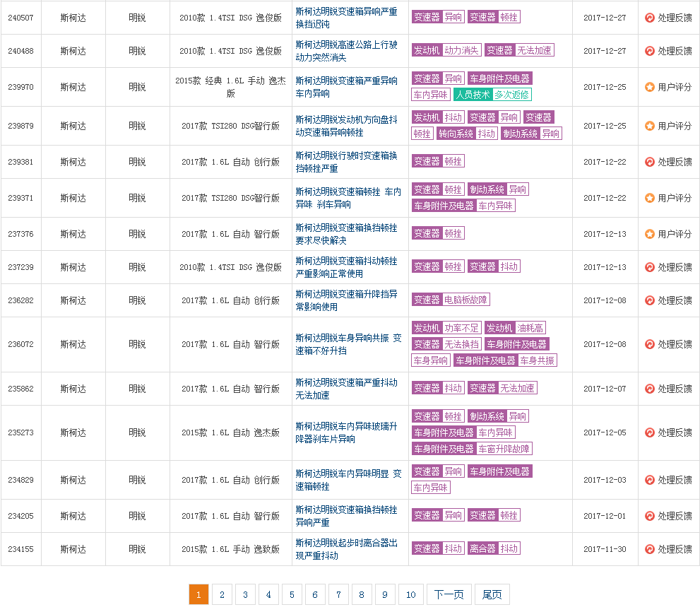Go to page 9 of results
This screenshot has height=612, width=700.
(x=385, y=594)
